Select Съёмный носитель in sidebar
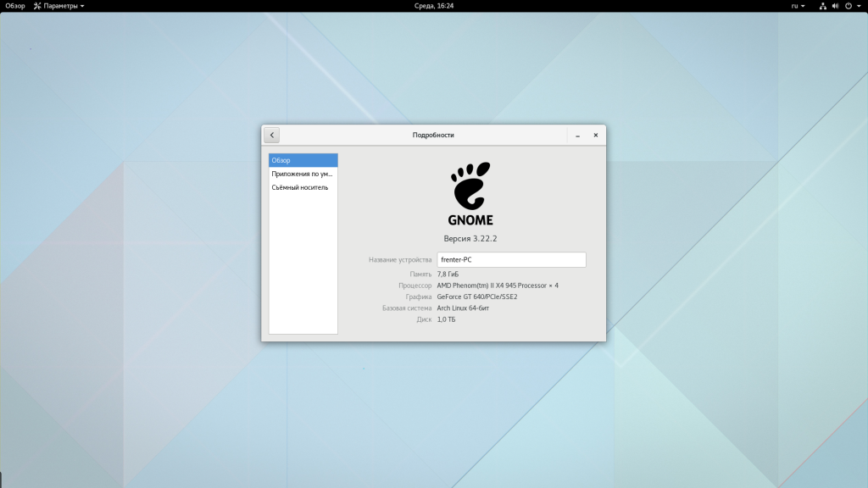The image size is (868, 488). 303,187
